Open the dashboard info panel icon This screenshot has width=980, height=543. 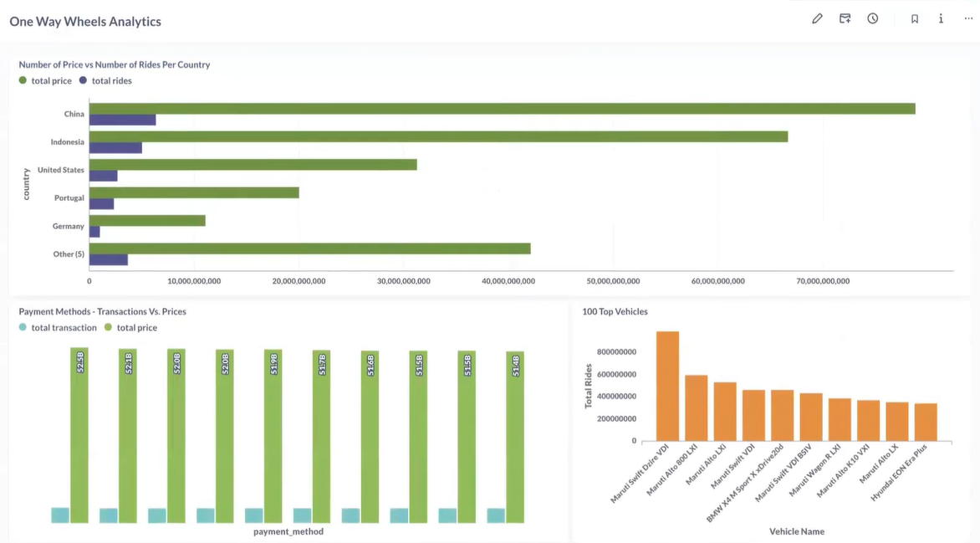tap(941, 18)
